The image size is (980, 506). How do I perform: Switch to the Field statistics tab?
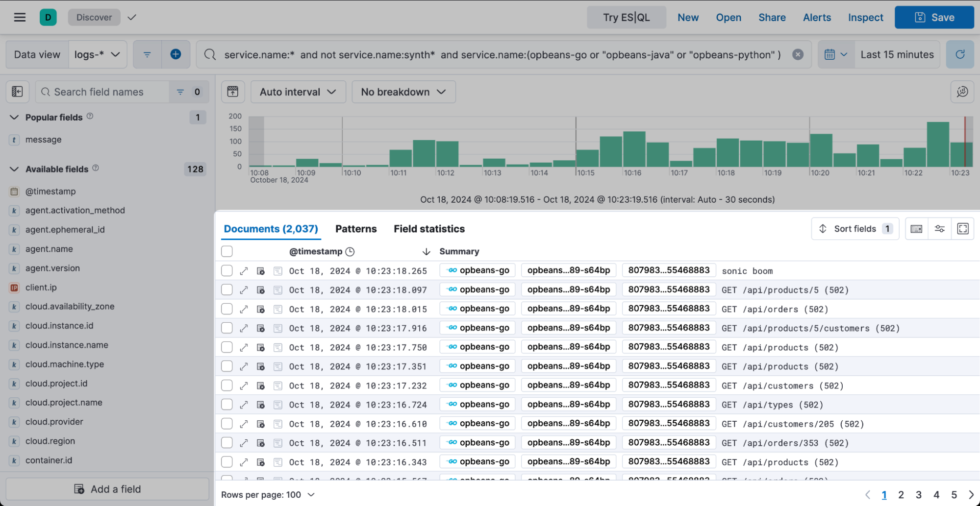pyautogui.click(x=429, y=229)
